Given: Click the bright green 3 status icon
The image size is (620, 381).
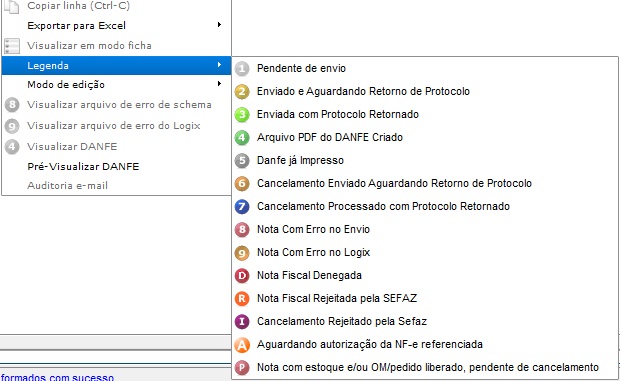Looking at the screenshot, I should tap(242, 115).
